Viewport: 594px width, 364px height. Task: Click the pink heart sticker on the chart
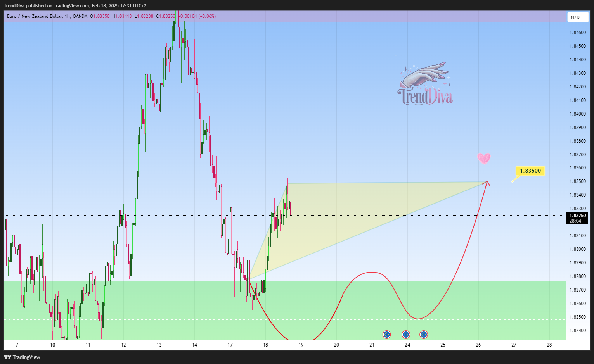point(484,158)
